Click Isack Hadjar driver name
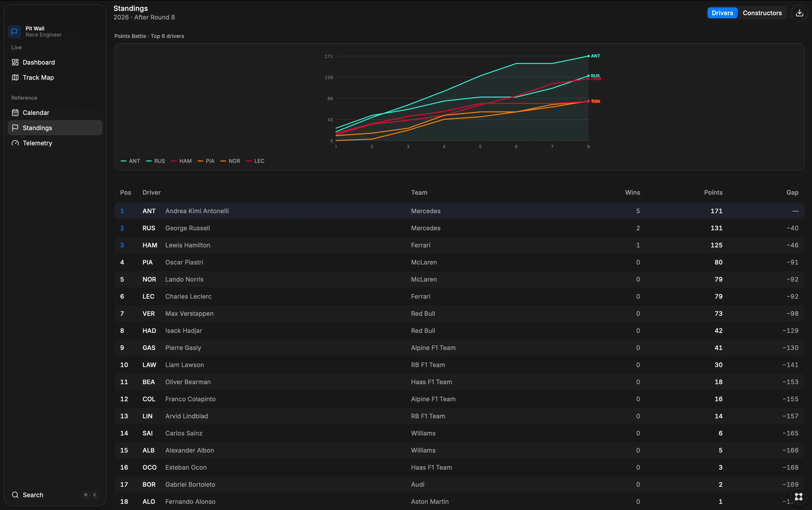 click(x=184, y=331)
